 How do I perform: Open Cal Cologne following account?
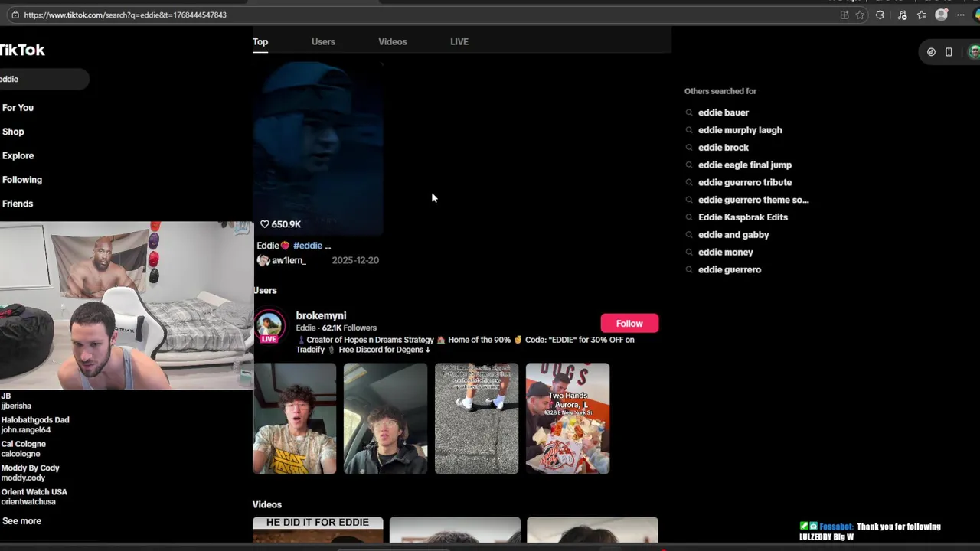point(24,448)
